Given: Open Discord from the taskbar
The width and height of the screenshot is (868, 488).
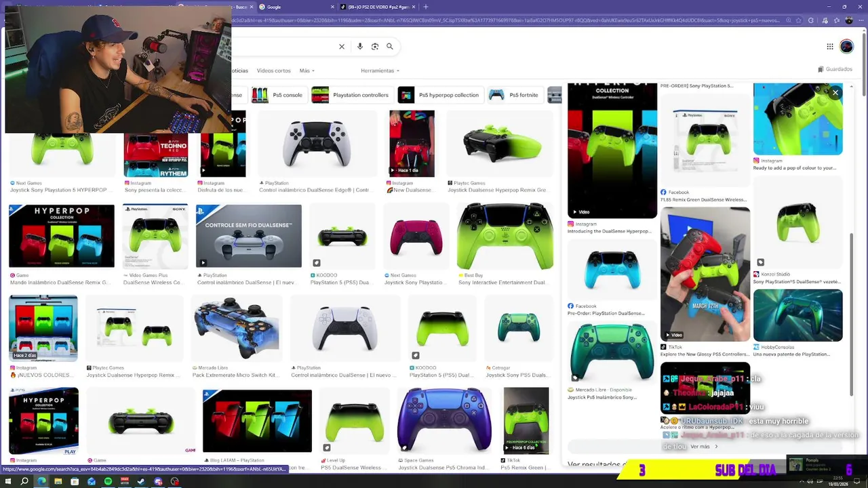Looking at the screenshot, I should pyautogui.click(x=158, y=481).
